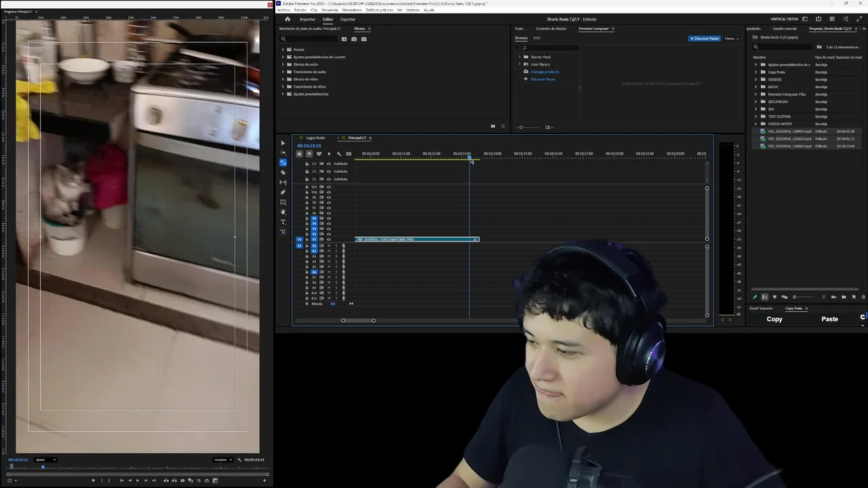Click the pencil icon in Project panel footer
Image resolution: width=868 pixels, height=488 pixels.
755,297
